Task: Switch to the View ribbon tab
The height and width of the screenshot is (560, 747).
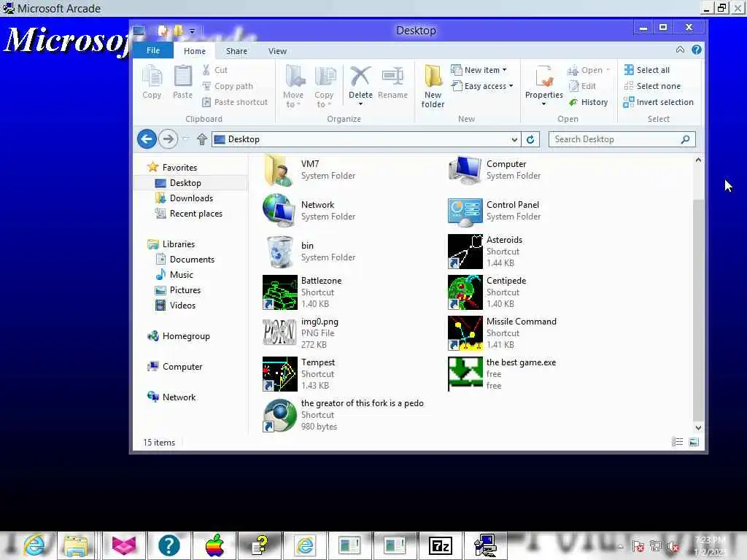Action: click(277, 51)
